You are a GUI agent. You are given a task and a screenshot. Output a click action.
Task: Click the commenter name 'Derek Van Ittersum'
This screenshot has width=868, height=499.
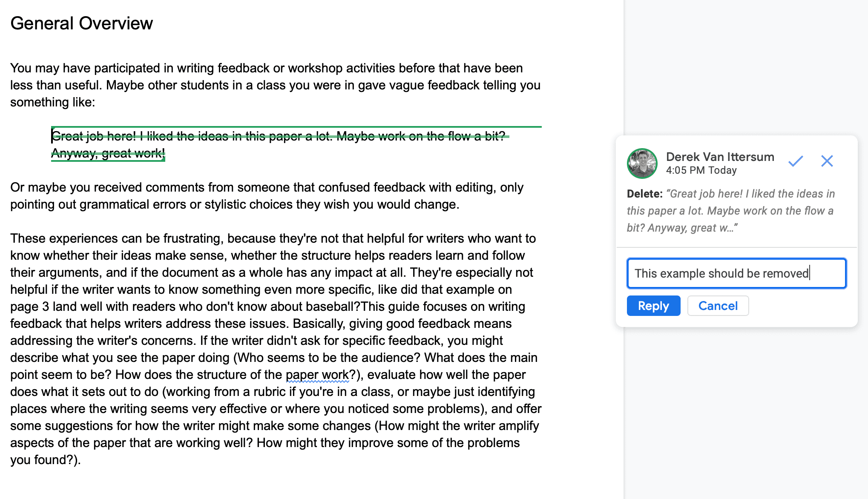(720, 157)
